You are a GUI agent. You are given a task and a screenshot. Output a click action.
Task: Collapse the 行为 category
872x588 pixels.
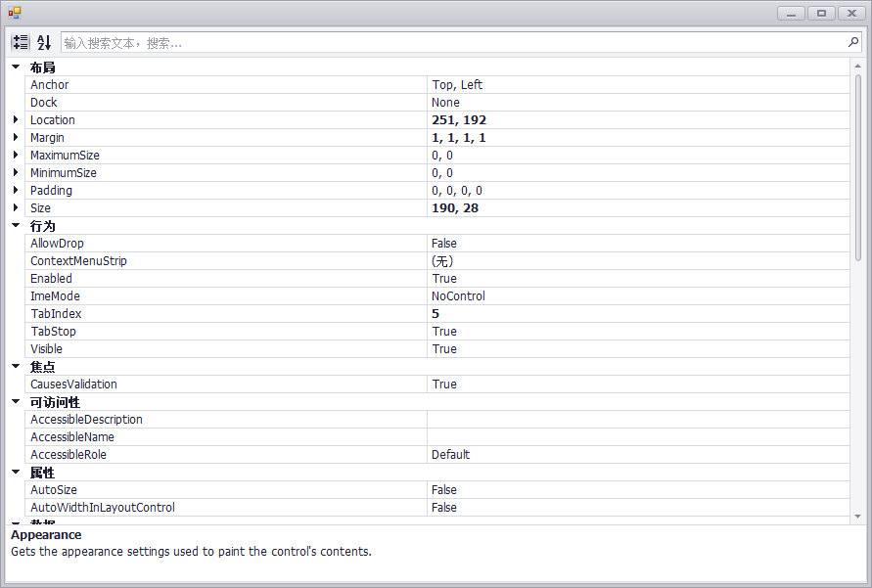tap(16, 226)
